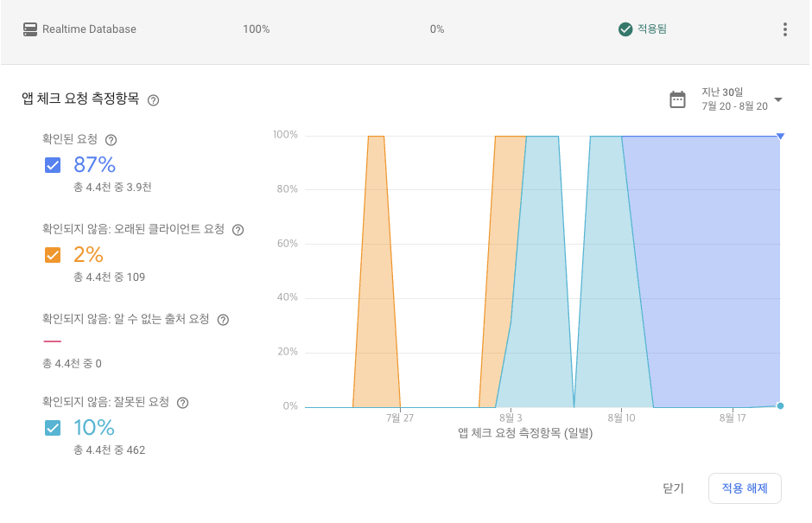
Task: Click the 적용됨 status text
Action: pos(651,29)
